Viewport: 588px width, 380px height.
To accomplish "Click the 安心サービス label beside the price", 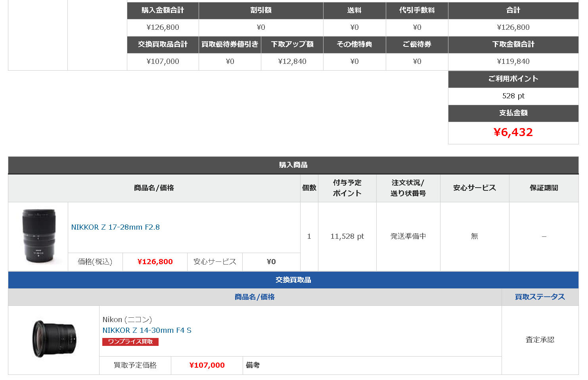I will [x=215, y=262].
